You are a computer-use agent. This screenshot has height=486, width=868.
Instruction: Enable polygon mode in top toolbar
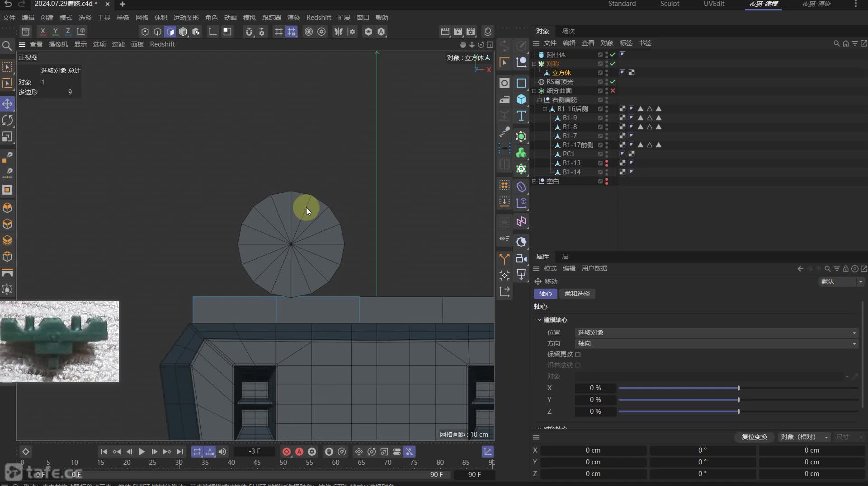[x=170, y=32]
